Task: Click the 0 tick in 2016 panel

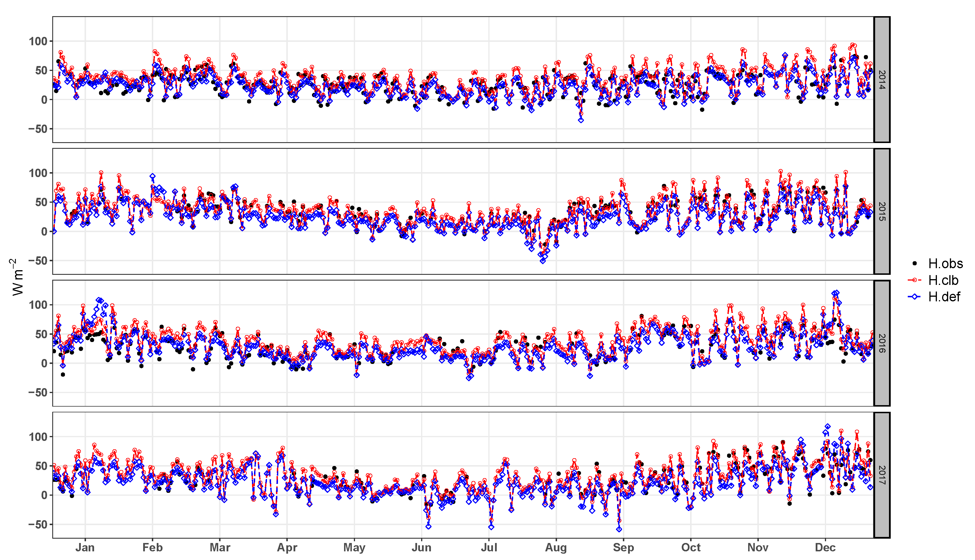Action: click(x=44, y=363)
